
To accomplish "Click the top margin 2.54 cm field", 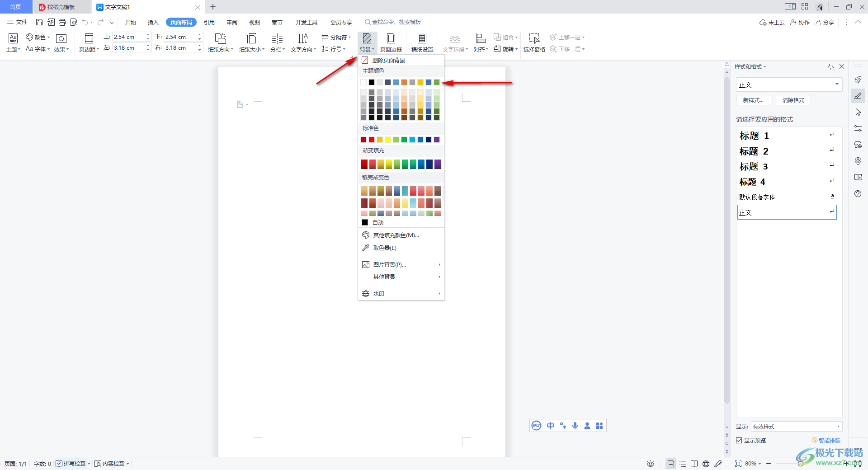I will [x=128, y=37].
